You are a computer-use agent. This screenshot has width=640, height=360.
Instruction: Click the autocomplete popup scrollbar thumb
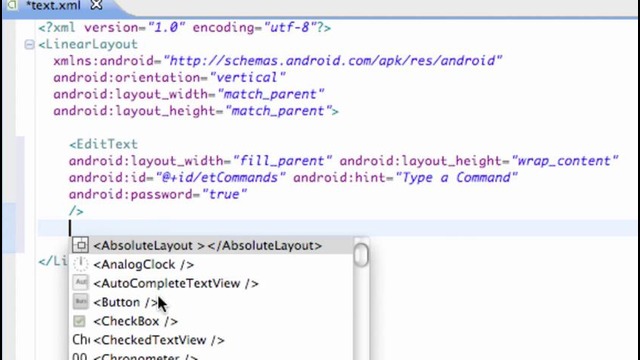point(361,255)
